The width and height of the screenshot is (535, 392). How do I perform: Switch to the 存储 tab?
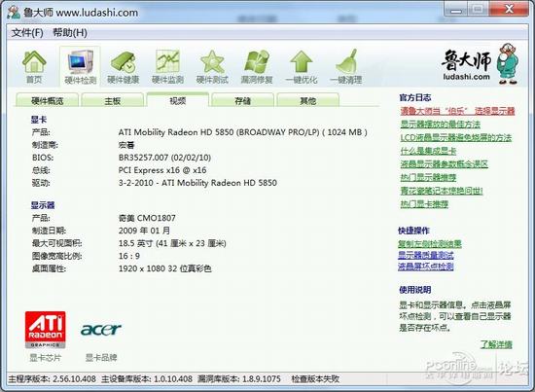(243, 100)
